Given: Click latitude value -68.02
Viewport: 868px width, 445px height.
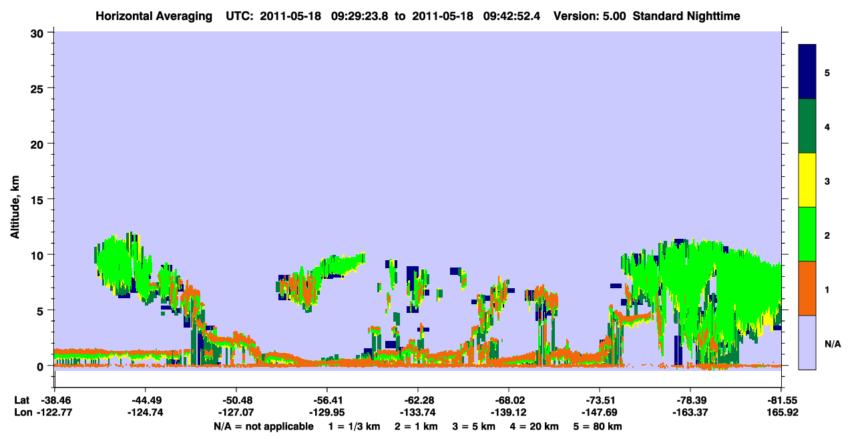Looking at the screenshot, I should click(x=509, y=400).
